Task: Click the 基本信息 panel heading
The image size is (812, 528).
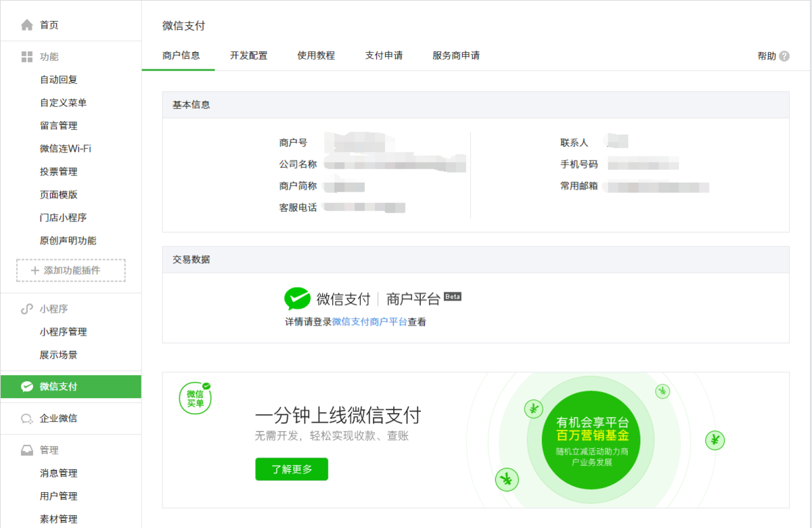Action: click(191, 105)
